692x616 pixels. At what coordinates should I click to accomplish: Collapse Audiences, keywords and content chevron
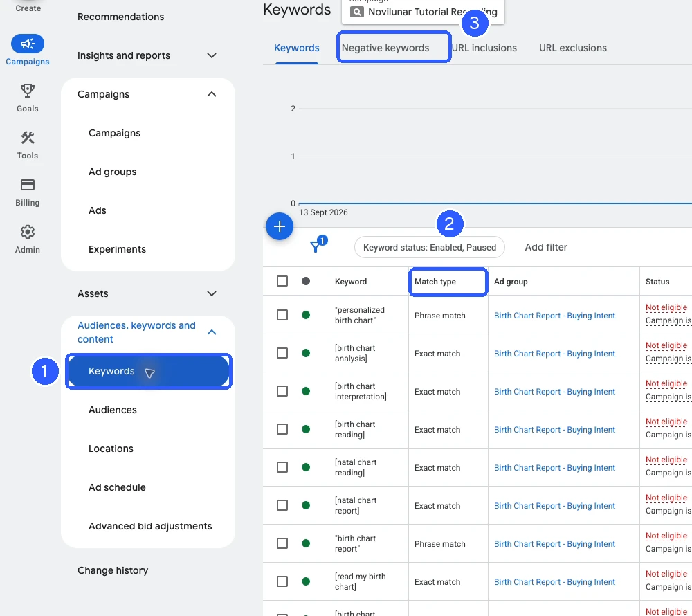212,332
